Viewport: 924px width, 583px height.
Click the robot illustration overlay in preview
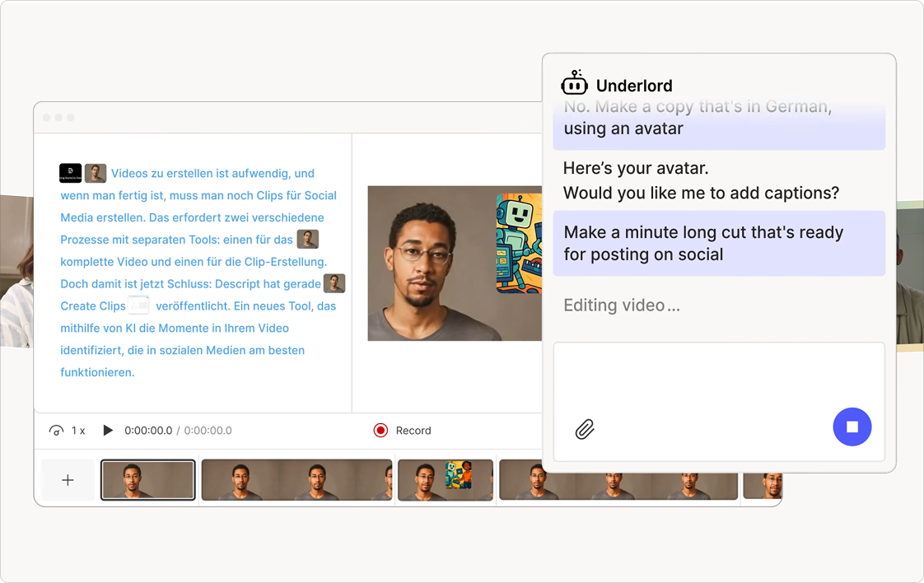click(x=519, y=244)
